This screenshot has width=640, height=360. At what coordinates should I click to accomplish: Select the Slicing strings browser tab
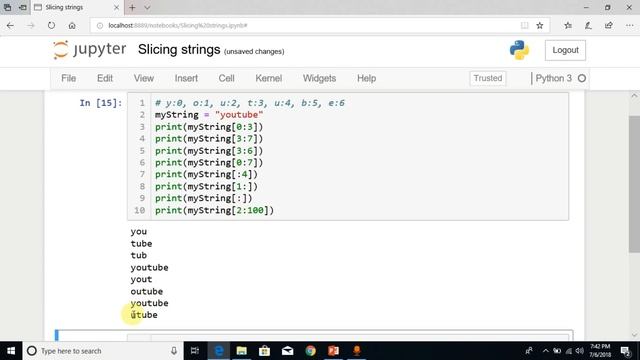tap(76, 7)
